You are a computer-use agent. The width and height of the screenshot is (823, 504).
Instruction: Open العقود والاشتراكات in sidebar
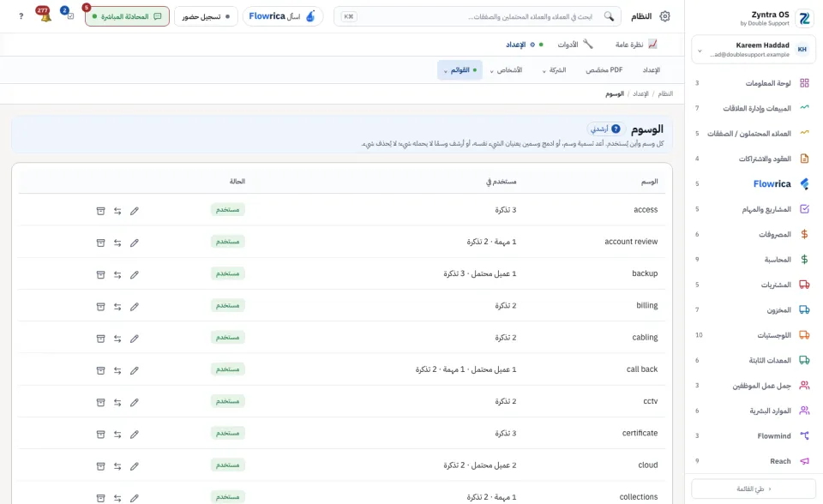752,159
